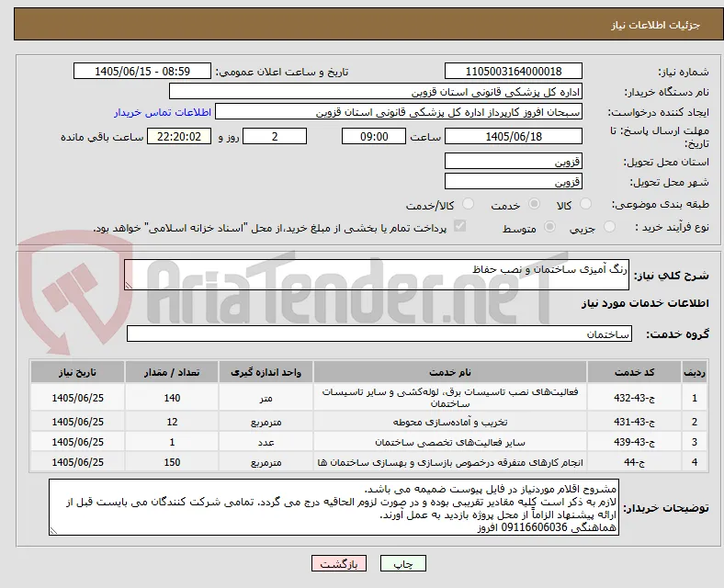Click the buyer notes text area
724x588 pixels.
[x=334, y=507]
